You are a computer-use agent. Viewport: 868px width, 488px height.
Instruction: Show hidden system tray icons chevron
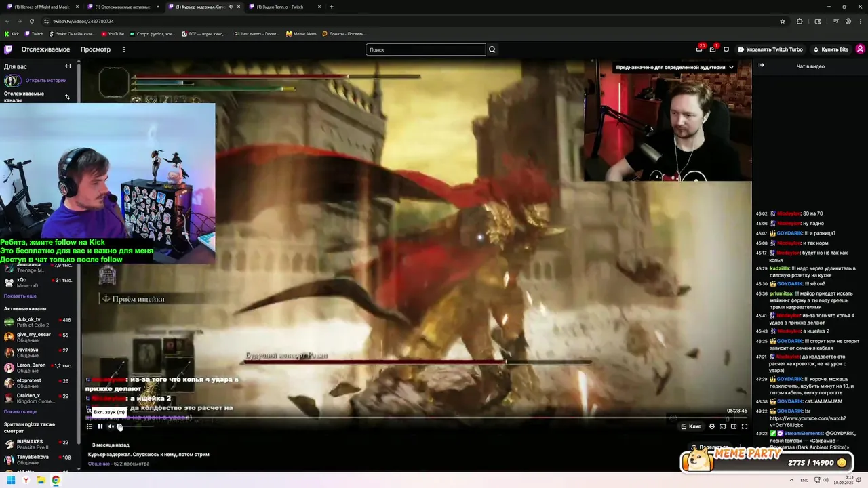tap(791, 480)
